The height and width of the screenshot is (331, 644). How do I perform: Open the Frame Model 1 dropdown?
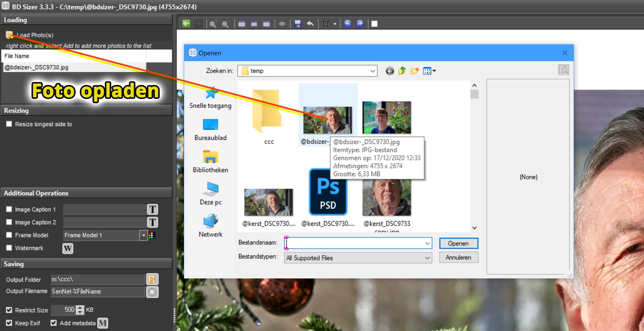pos(144,235)
